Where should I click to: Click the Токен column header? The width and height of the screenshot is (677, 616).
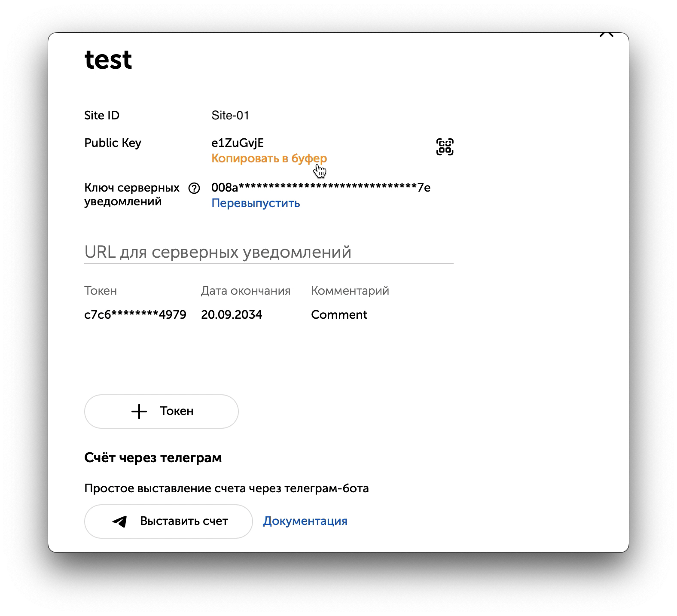tap(101, 290)
